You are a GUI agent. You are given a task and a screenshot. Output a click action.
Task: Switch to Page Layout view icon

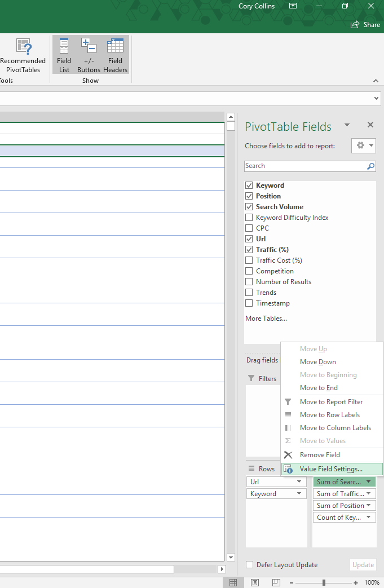tap(255, 582)
